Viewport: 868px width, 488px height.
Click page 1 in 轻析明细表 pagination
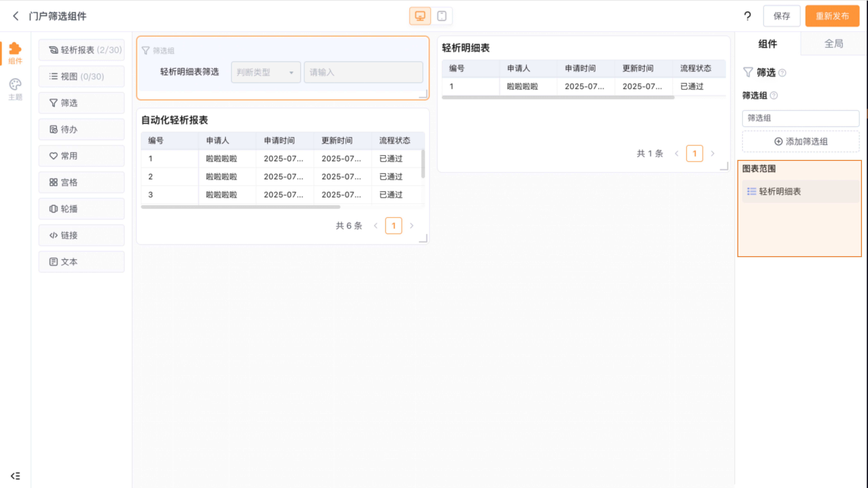(x=695, y=154)
